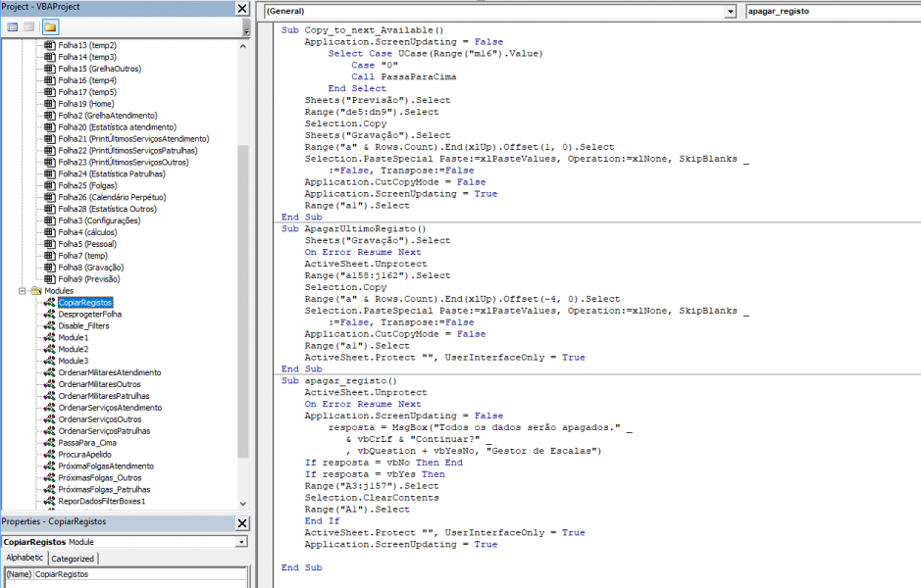Toggle Folders view in Project panel
Viewport: 921px width, 588px height.
click(x=49, y=26)
